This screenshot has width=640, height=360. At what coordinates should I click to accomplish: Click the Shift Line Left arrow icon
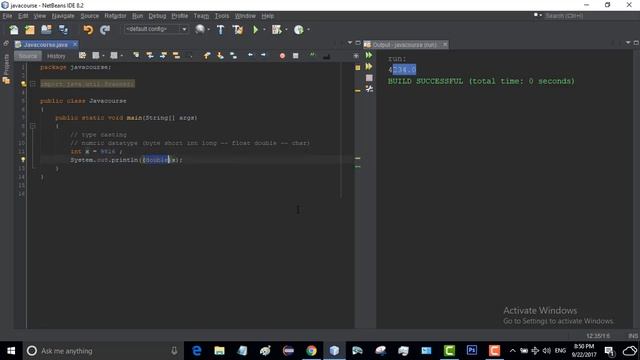click(x=250, y=55)
